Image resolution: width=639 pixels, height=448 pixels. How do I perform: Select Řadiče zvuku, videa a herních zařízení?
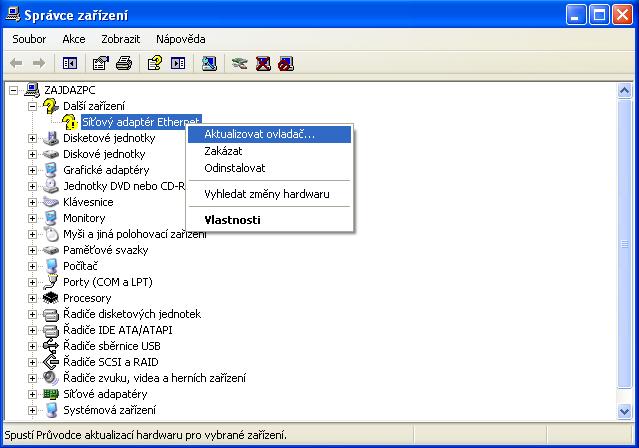click(154, 378)
